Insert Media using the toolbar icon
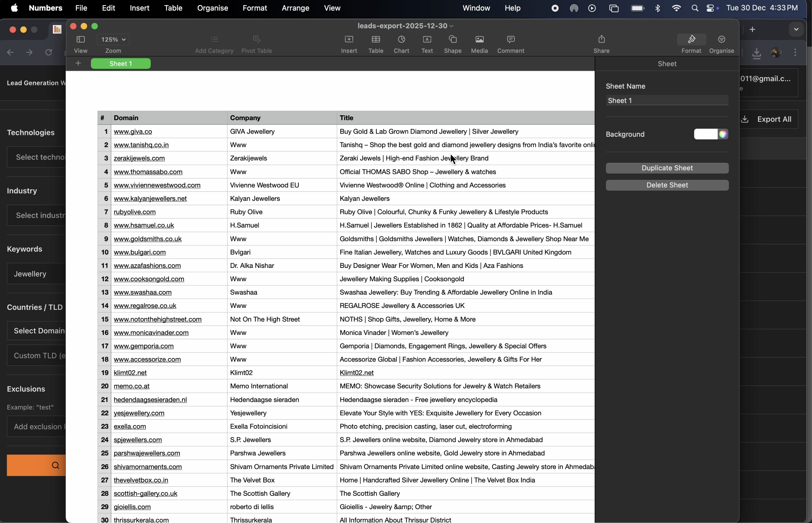The width and height of the screenshot is (812, 523). 479,43
